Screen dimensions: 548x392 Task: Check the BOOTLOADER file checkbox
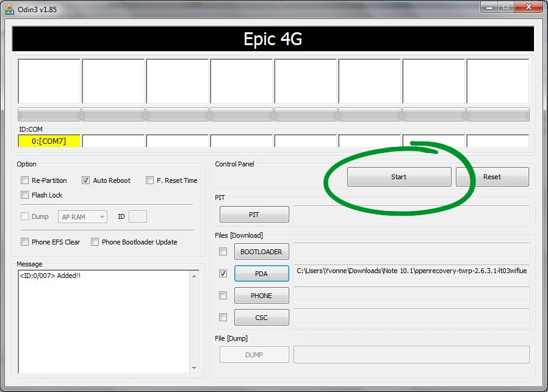[223, 251]
